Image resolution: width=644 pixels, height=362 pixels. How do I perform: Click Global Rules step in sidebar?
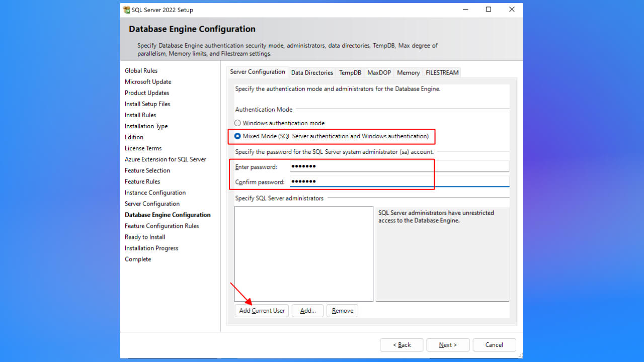(141, 71)
